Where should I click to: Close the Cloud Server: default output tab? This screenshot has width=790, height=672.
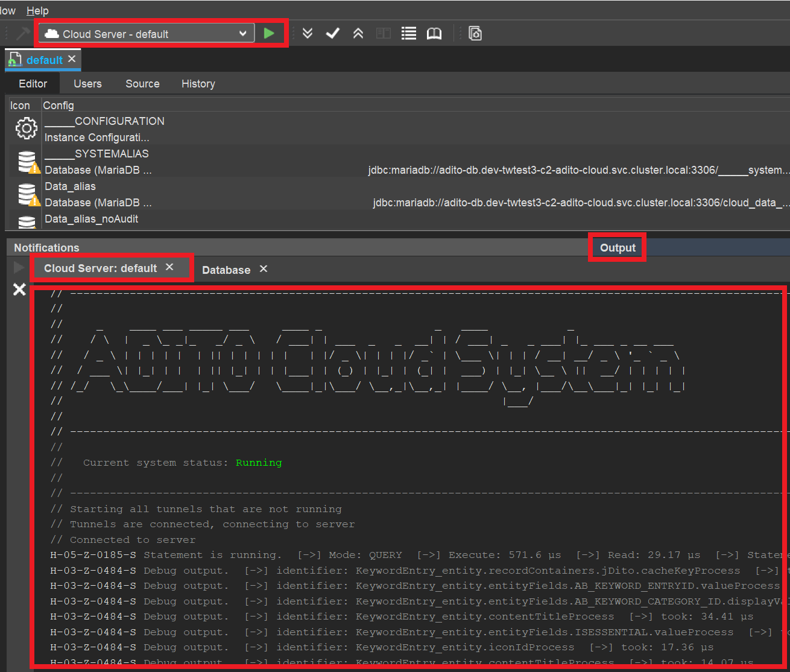point(169,267)
